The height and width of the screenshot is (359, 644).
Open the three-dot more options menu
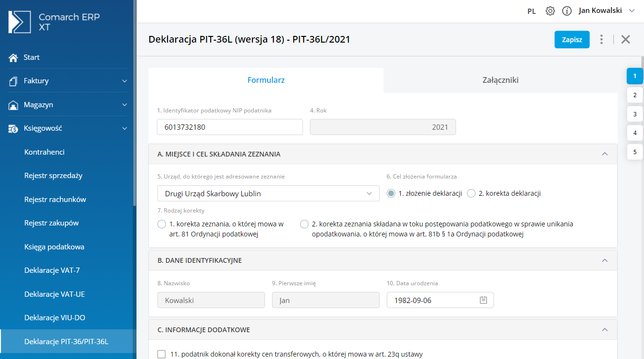point(601,40)
